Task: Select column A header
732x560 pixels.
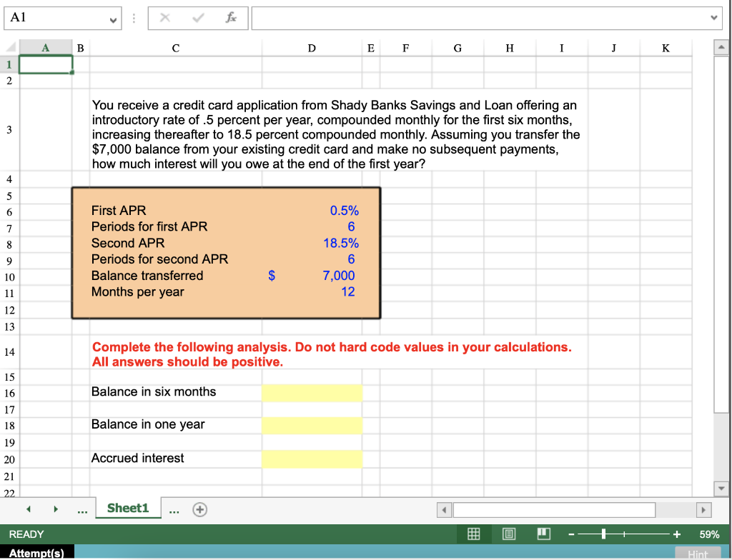Action: pos(45,48)
